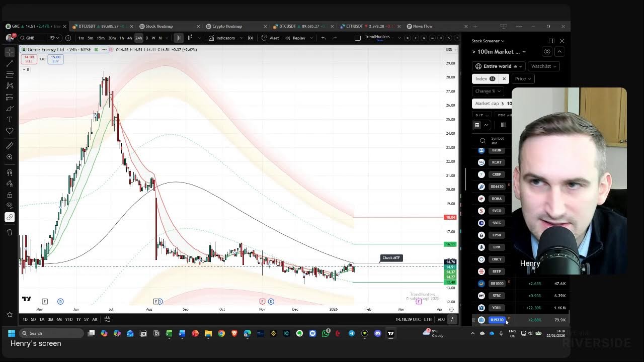Open the Change % filter dropdown
644x362 pixels.
[x=488, y=91]
